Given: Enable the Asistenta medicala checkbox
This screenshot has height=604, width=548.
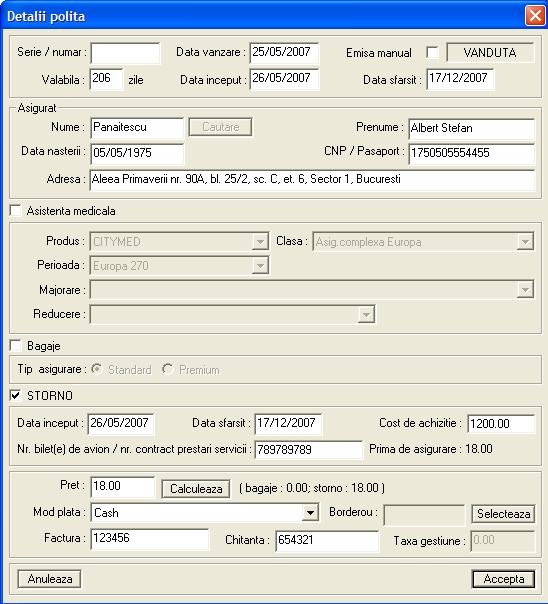Looking at the screenshot, I should pyautogui.click(x=16, y=211).
